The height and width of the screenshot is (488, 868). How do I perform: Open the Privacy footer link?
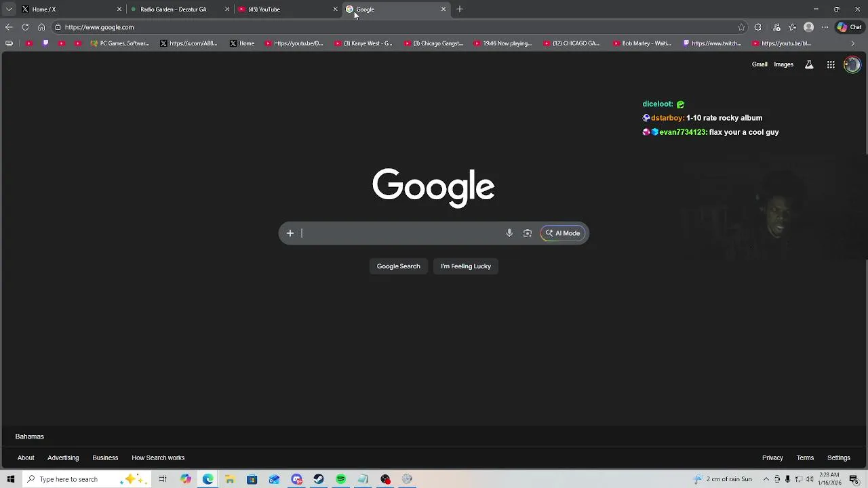tap(772, 457)
